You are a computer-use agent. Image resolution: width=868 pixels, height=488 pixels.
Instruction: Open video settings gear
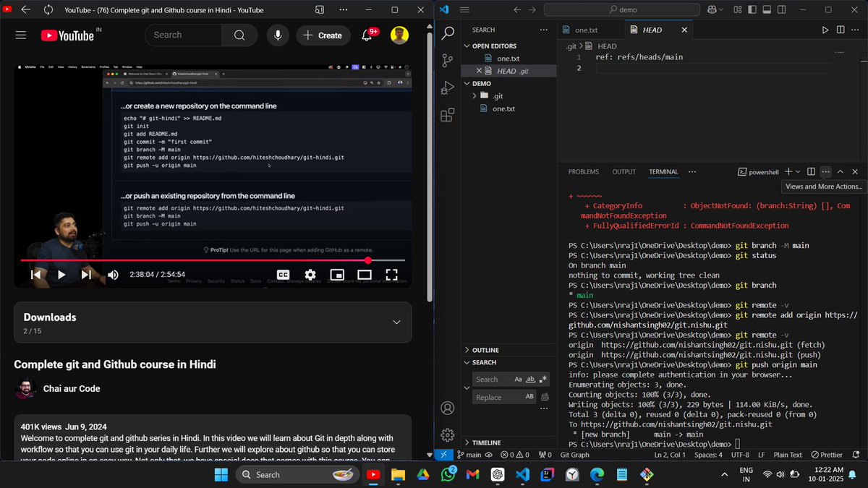[310, 275]
